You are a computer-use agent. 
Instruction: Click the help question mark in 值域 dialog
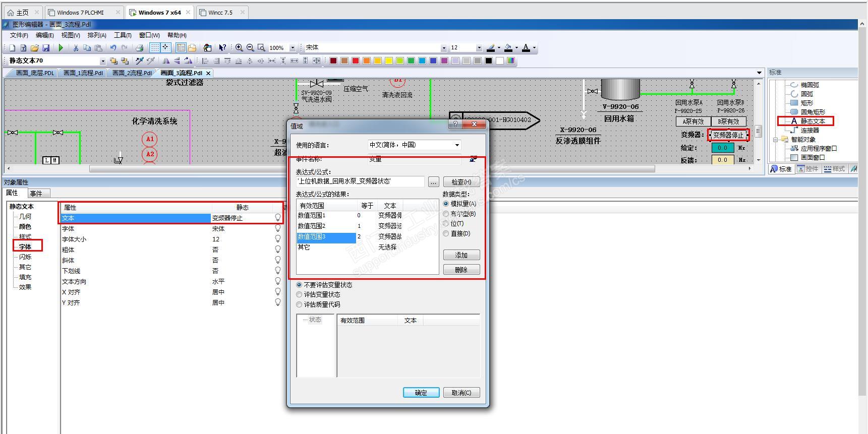point(455,124)
